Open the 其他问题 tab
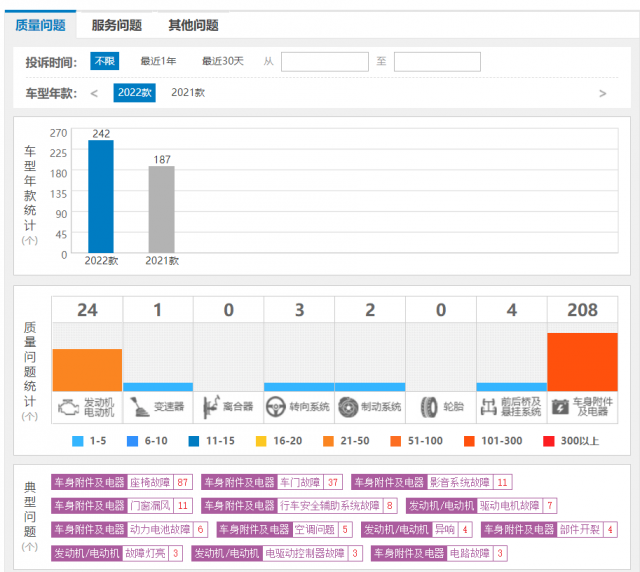The width and height of the screenshot is (640, 572). click(x=193, y=25)
